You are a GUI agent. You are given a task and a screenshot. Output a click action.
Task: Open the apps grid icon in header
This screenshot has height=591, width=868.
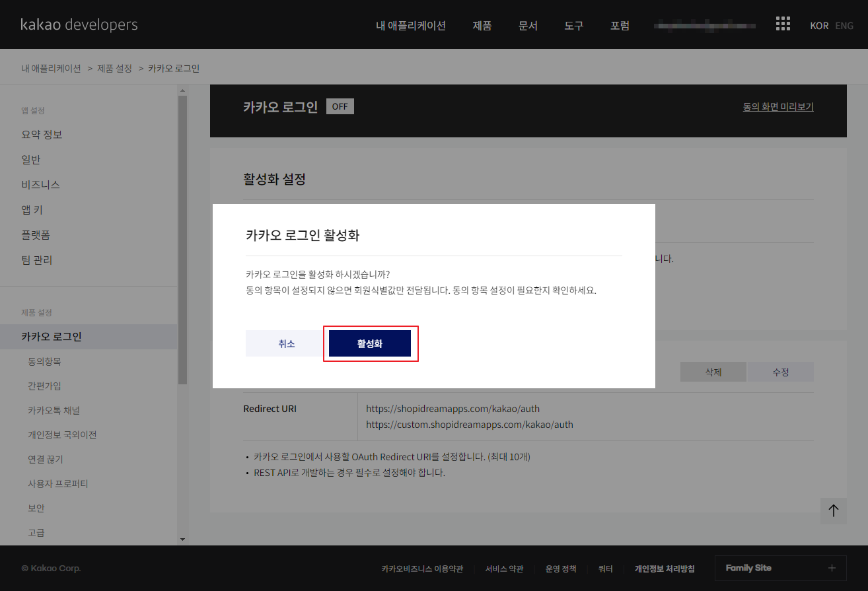pyautogui.click(x=783, y=24)
